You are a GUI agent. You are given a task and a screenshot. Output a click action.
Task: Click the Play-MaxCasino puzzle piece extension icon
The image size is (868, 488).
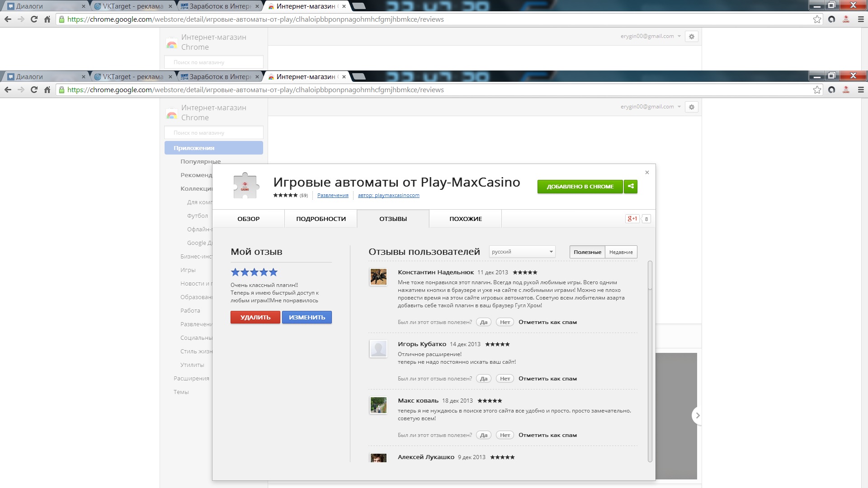pyautogui.click(x=245, y=186)
